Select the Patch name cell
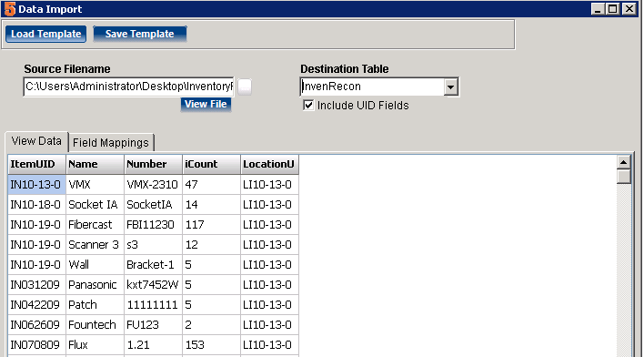This screenshot has height=357, width=644. point(95,305)
